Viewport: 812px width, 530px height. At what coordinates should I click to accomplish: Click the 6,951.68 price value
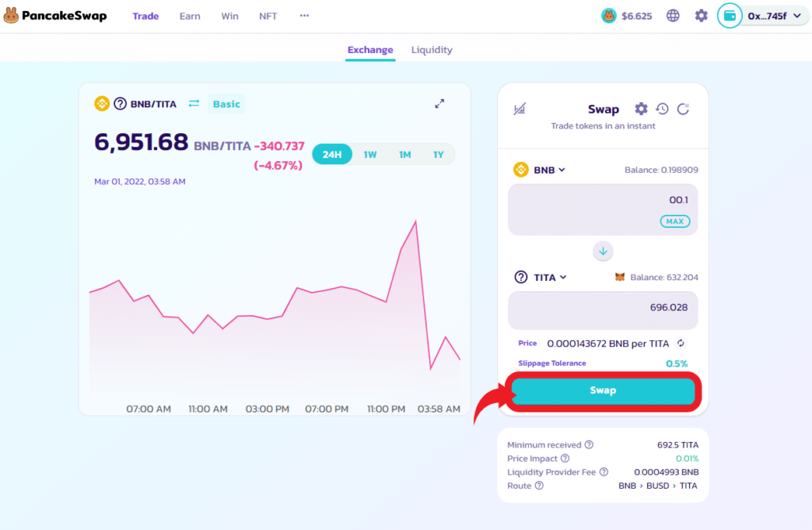[141, 141]
